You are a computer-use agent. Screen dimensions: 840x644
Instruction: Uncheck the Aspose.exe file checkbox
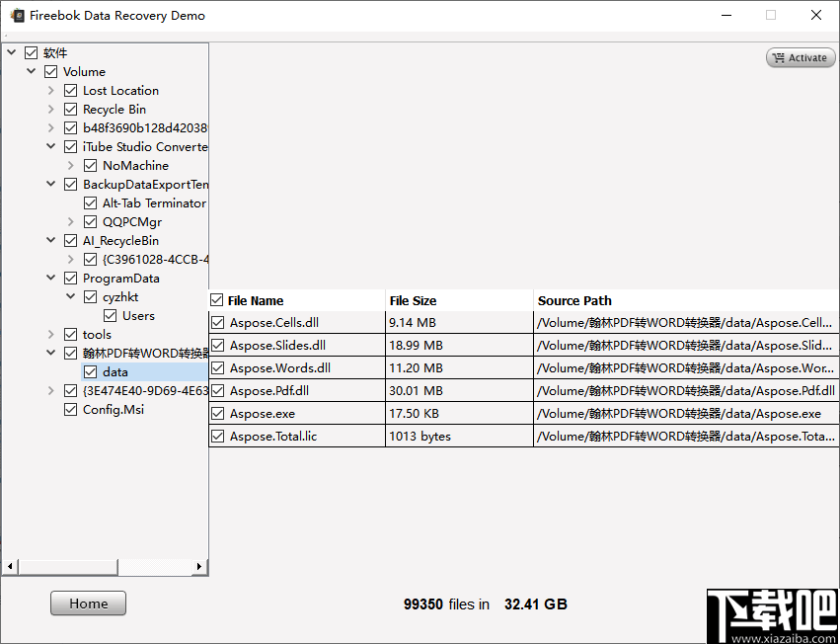click(217, 413)
